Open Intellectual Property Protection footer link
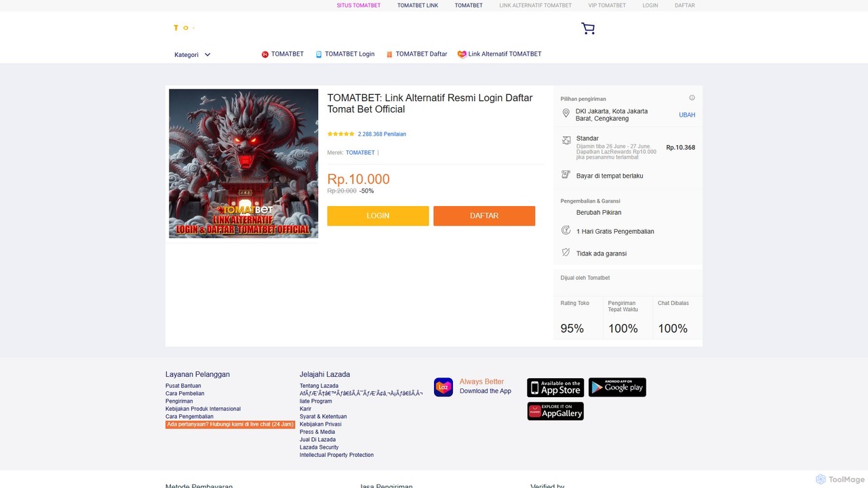 coord(337,455)
